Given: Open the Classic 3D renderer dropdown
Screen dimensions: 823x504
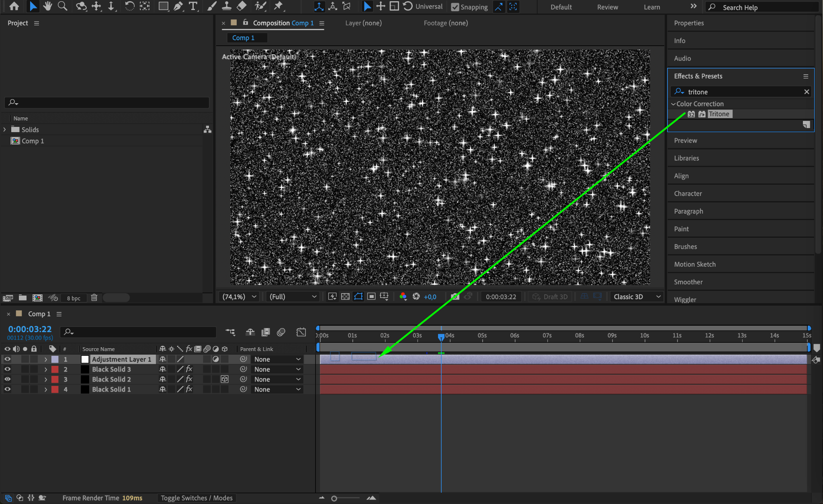Looking at the screenshot, I should (x=637, y=297).
